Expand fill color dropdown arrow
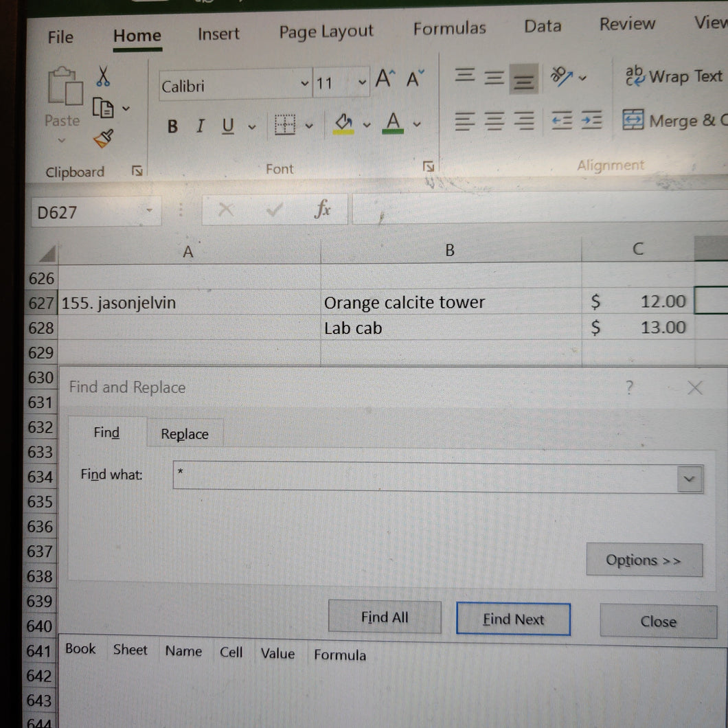Viewport: 728px width, 728px height. (367, 125)
